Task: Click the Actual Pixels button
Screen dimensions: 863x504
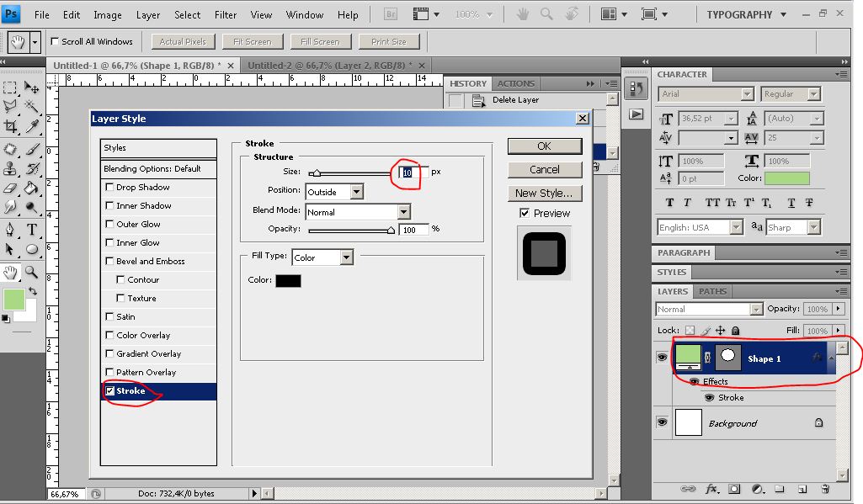Action: (x=182, y=41)
